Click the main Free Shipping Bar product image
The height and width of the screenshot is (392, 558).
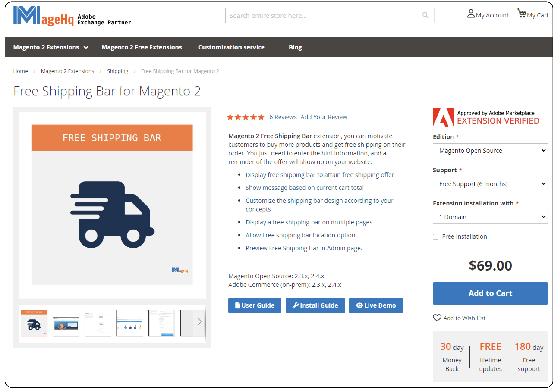[x=112, y=205]
